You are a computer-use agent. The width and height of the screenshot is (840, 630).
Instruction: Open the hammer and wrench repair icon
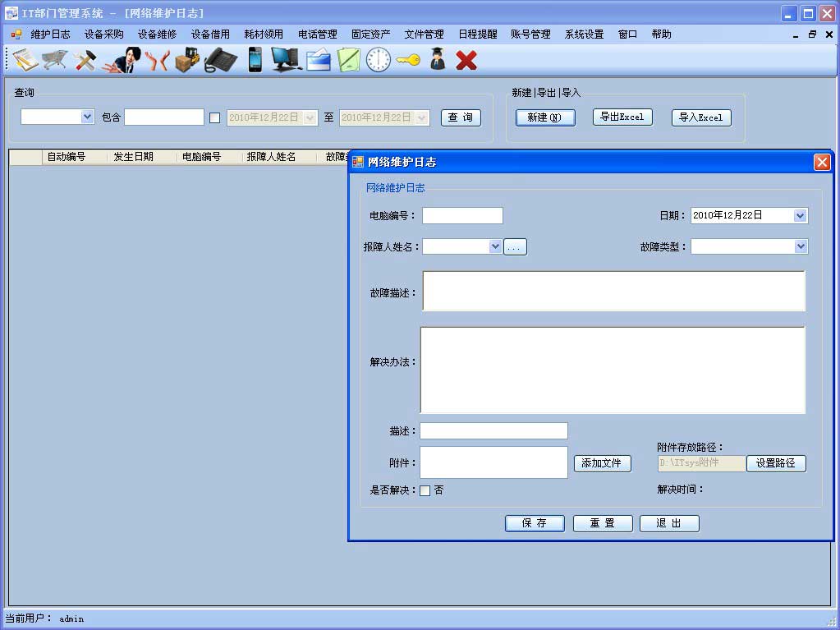[x=85, y=60]
